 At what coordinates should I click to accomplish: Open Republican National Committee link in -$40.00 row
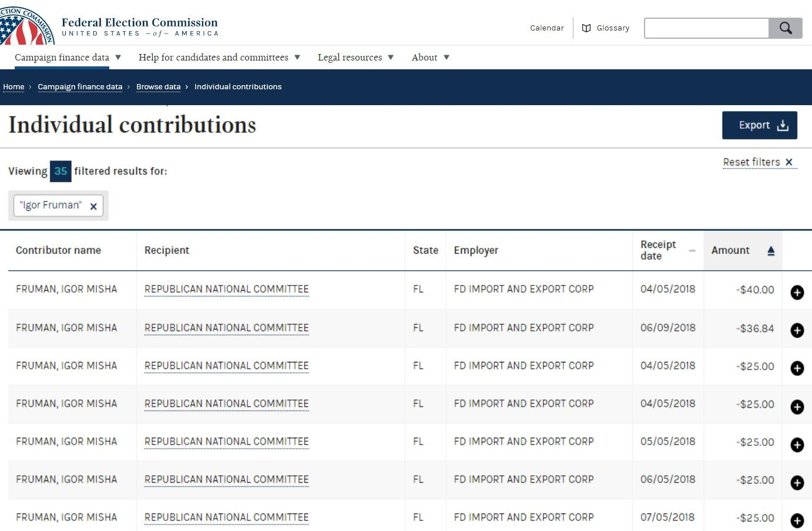[x=227, y=289]
